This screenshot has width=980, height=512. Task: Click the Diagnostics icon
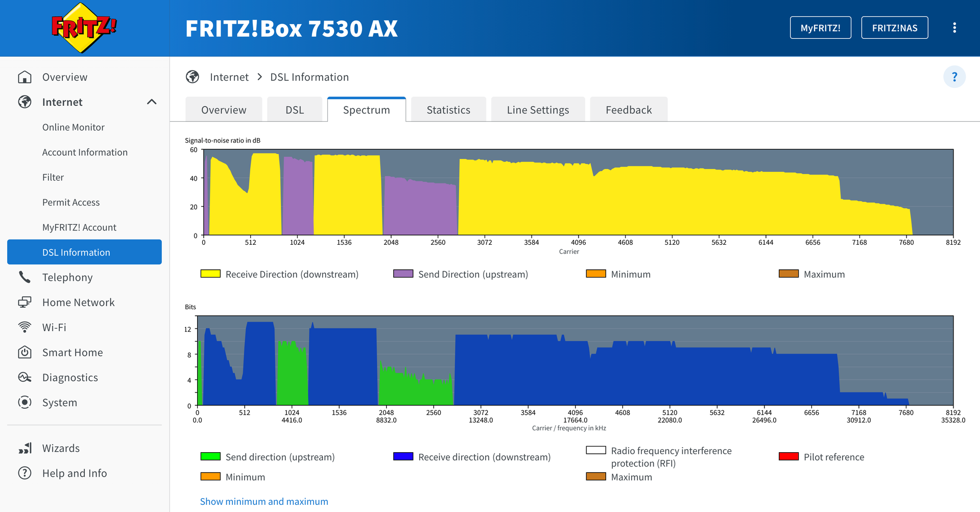point(25,378)
